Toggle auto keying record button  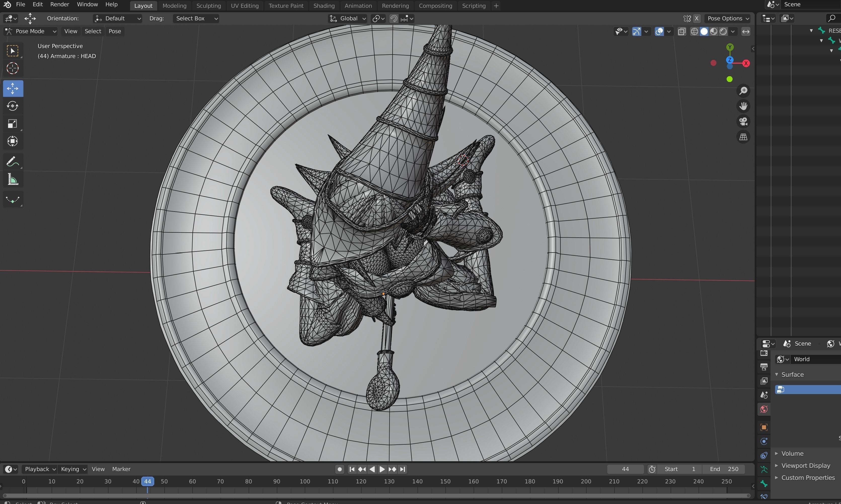click(x=339, y=469)
